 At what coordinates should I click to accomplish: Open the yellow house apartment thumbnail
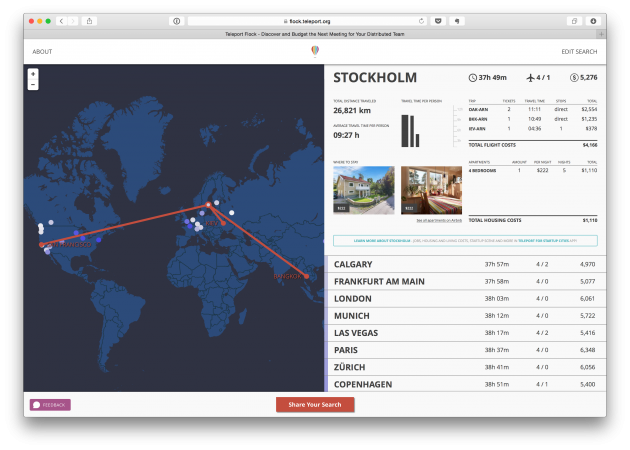pyautogui.click(x=363, y=190)
